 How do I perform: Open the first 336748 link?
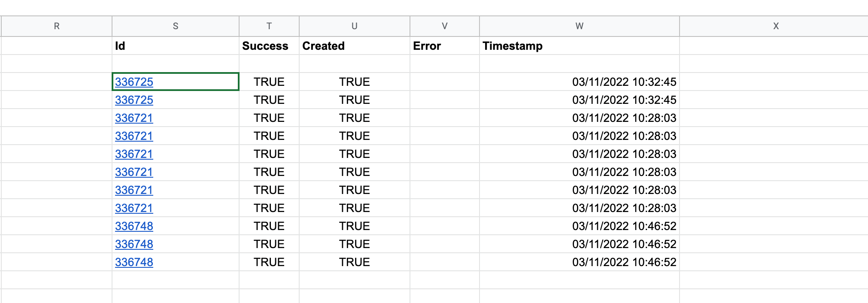click(134, 226)
